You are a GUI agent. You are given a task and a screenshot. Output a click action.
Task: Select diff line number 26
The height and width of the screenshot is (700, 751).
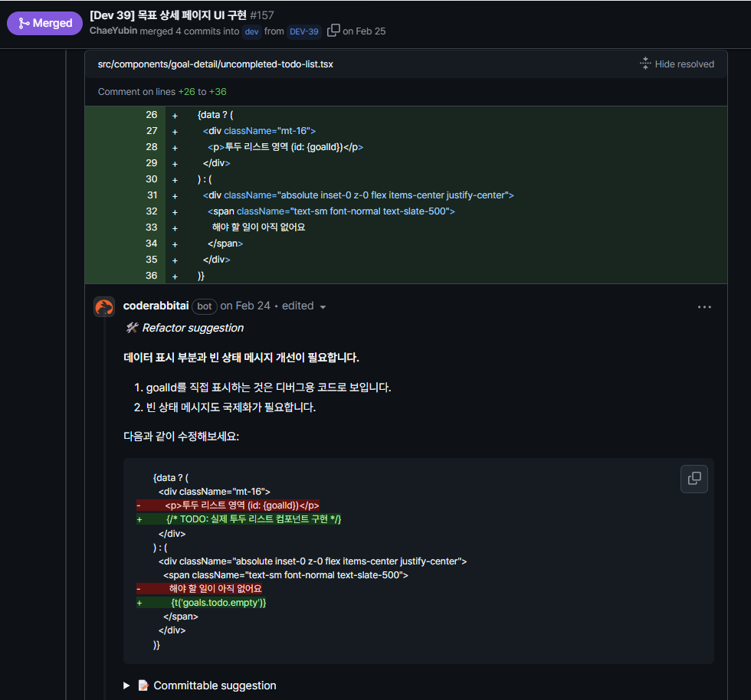(x=151, y=115)
